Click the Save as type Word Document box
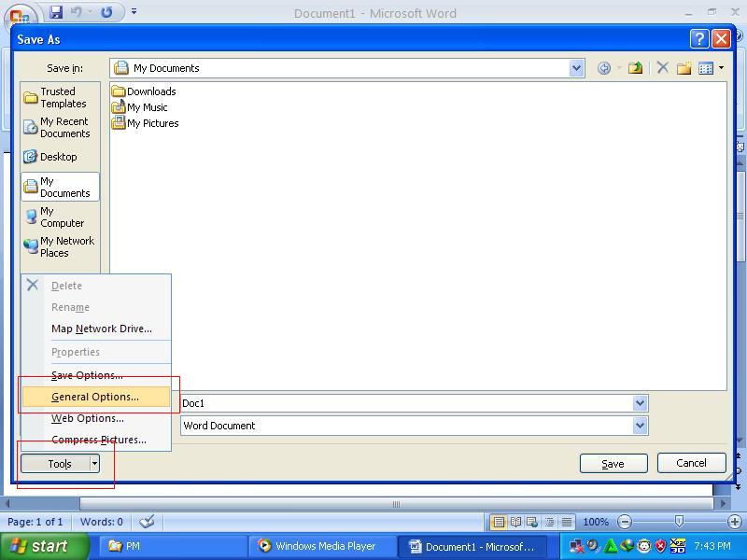 click(x=406, y=426)
